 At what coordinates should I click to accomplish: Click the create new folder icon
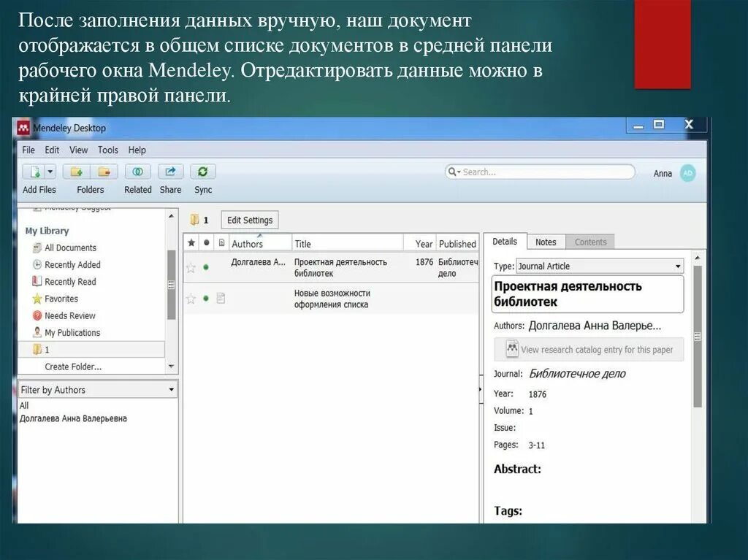(x=76, y=172)
